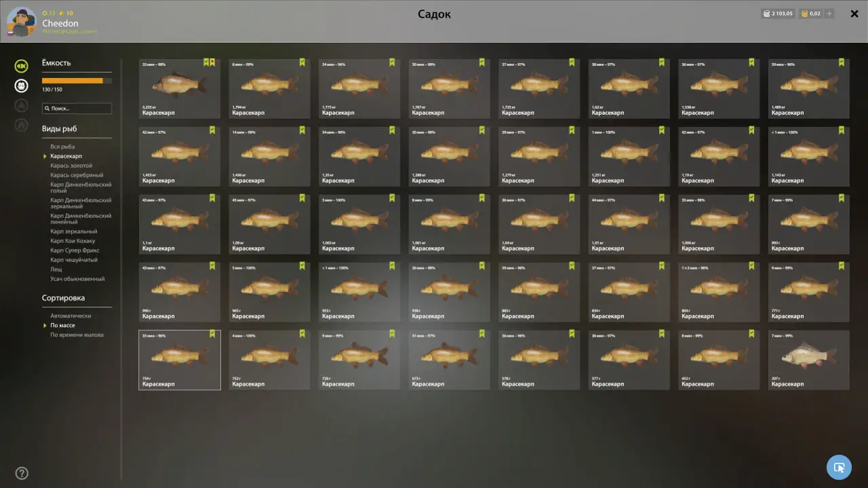868x488 pixels.
Task: Select 'Усач обыкновенный' species filter
Action: [x=77, y=279]
